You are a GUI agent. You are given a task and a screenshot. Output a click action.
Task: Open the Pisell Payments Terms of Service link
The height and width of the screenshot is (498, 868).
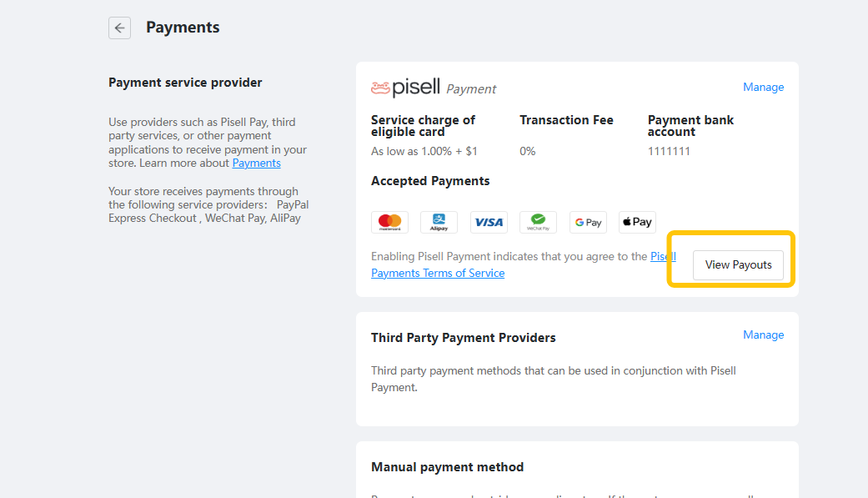pos(523,264)
